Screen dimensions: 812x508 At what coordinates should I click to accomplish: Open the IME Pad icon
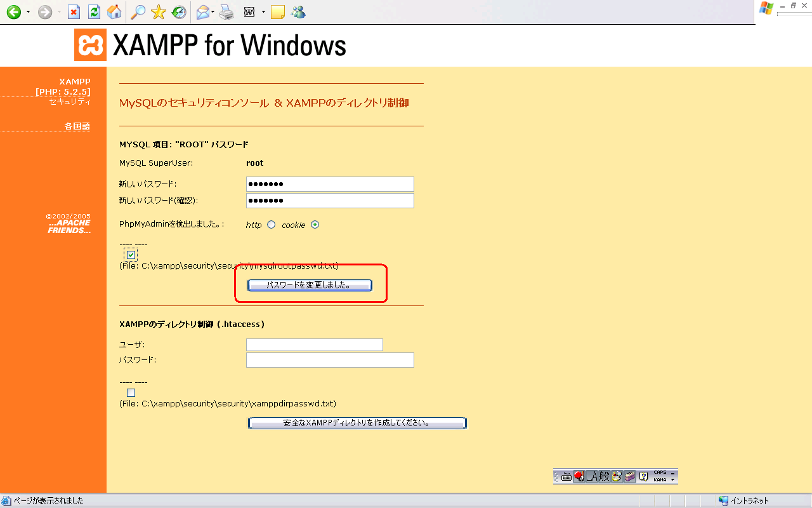coord(617,476)
